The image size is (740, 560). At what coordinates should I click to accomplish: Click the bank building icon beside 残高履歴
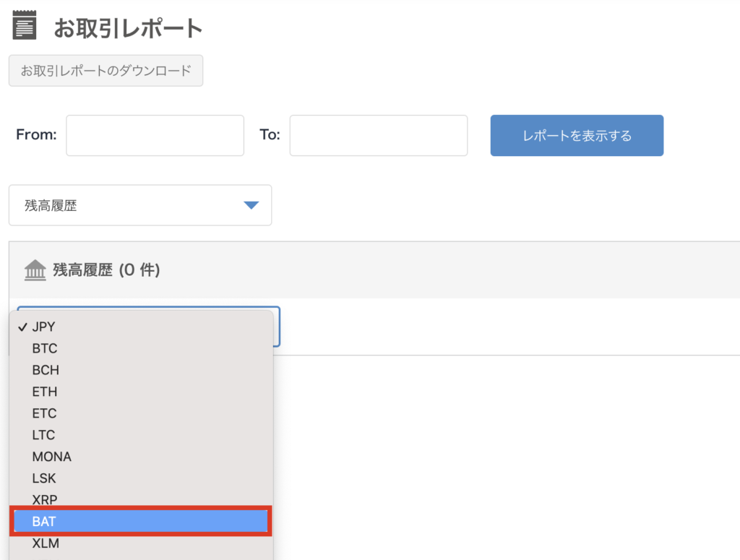(35, 270)
